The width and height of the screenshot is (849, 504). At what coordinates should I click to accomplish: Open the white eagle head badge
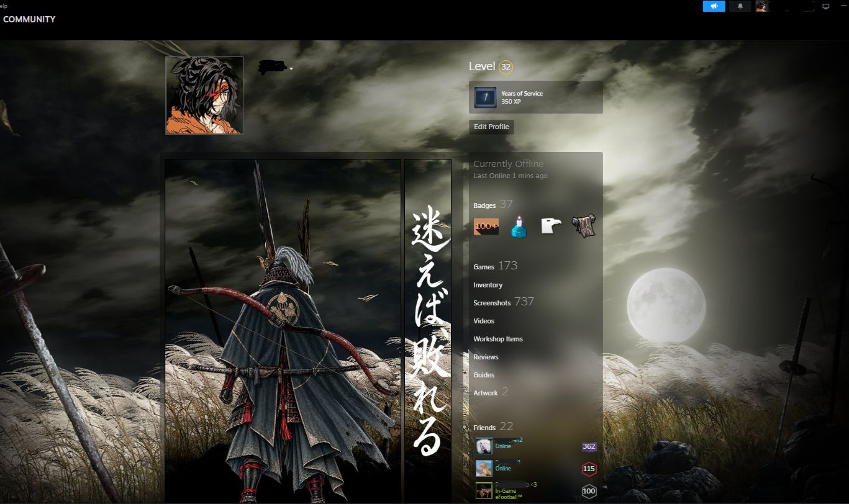click(x=550, y=227)
